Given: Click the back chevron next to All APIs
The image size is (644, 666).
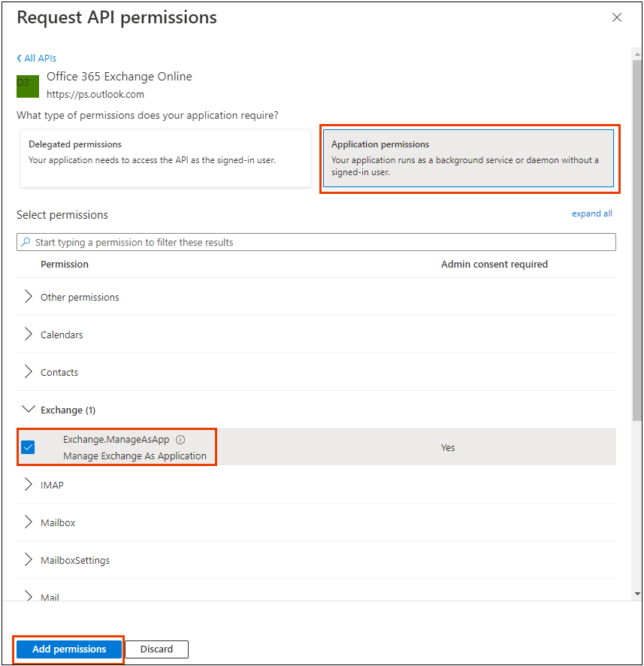Looking at the screenshot, I should (x=19, y=58).
